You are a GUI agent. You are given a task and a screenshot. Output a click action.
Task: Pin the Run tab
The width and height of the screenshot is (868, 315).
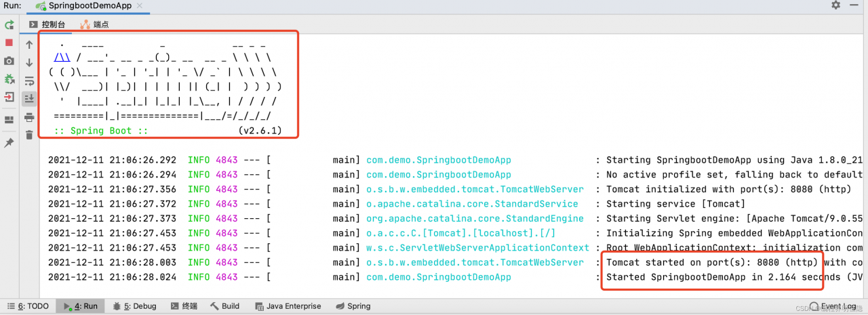pos(9,143)
